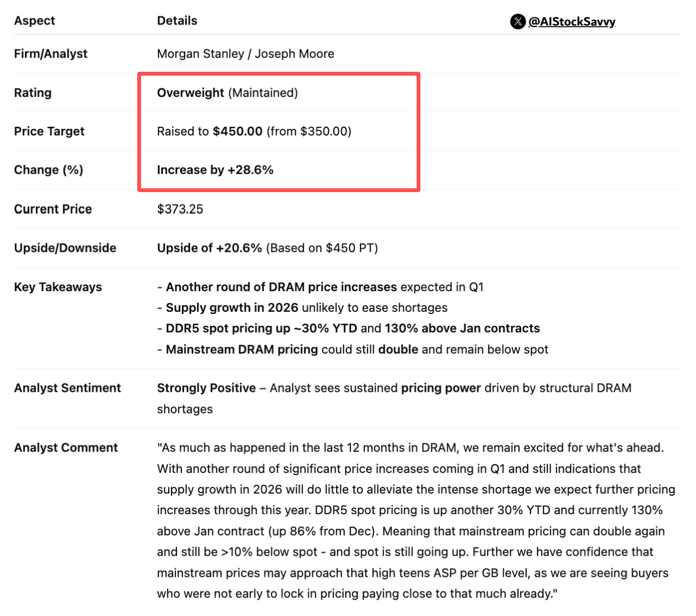Click Morgan Stanley / Joseph Moore text

(x=245, y=53)
